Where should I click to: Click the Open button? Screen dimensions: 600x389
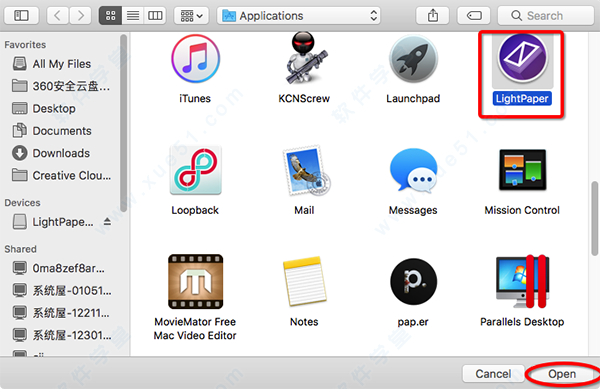(x=562, y=374)
